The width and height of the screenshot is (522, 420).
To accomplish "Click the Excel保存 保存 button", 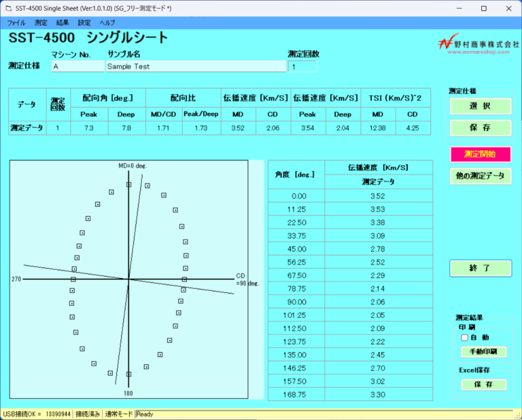I will pos(484,385).
